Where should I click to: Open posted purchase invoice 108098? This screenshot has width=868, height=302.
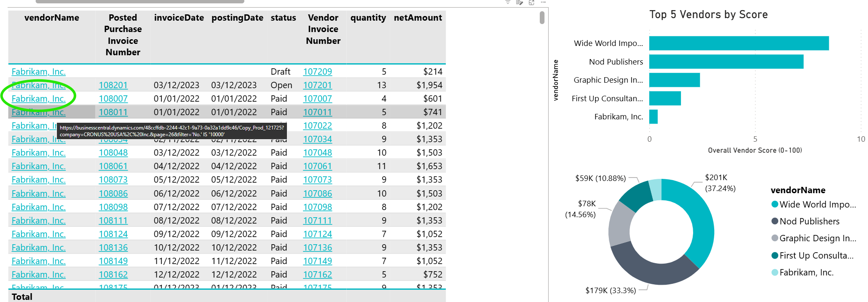click(113, 207)
